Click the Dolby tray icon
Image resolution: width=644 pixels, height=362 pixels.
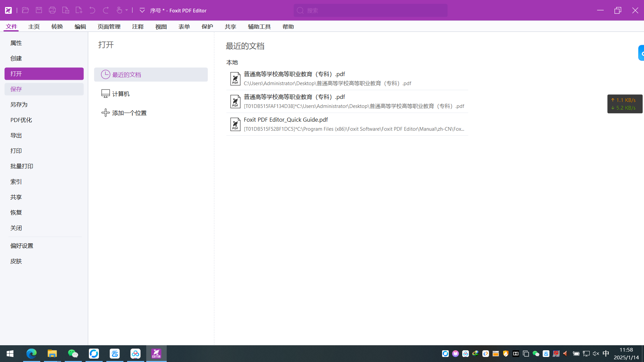(x=516, y=354)
